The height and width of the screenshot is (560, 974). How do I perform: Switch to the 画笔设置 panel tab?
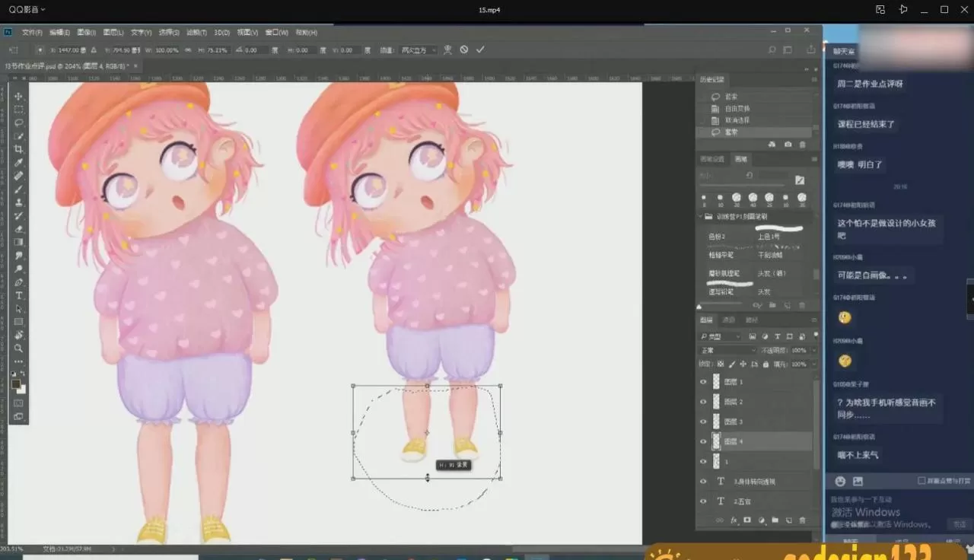[712, 159]
